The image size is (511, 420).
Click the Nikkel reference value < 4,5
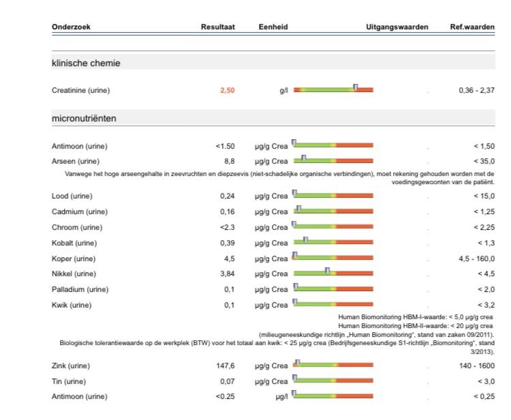(x=486, y=273)
